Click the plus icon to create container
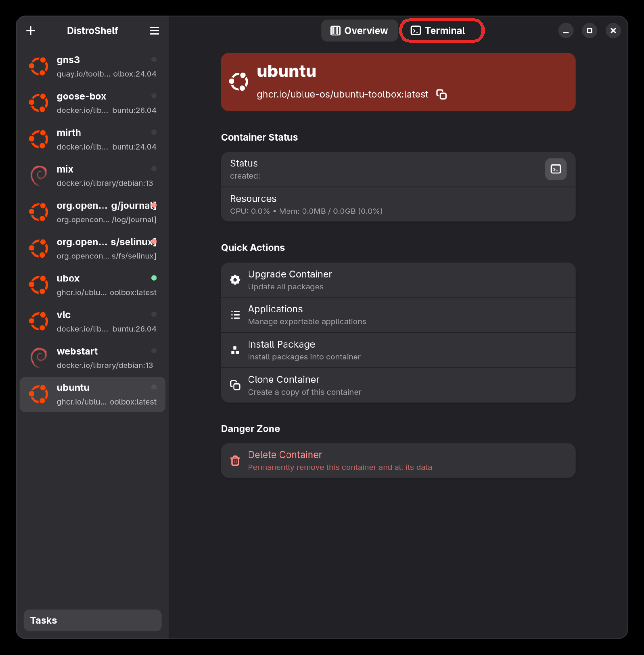 point(31,30)
